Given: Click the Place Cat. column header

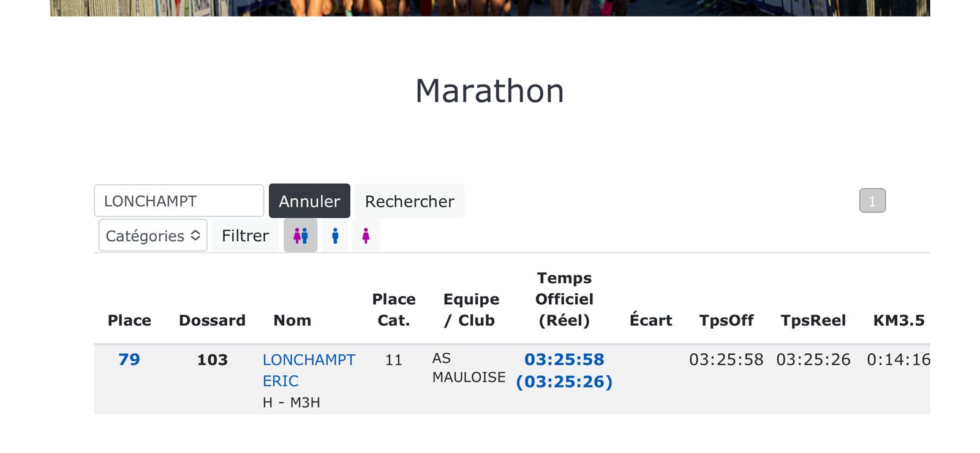Looking at the screenshot, I should (394, 310).
